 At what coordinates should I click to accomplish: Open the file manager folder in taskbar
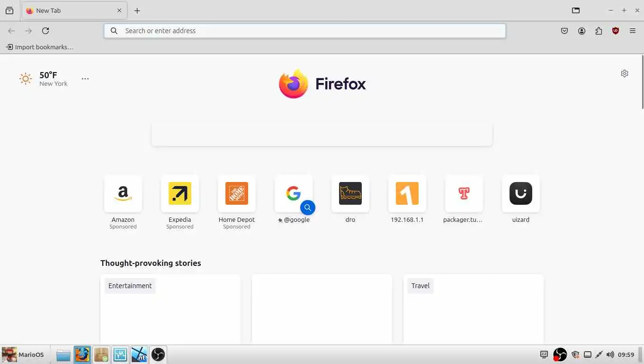(x=63, y=355)
